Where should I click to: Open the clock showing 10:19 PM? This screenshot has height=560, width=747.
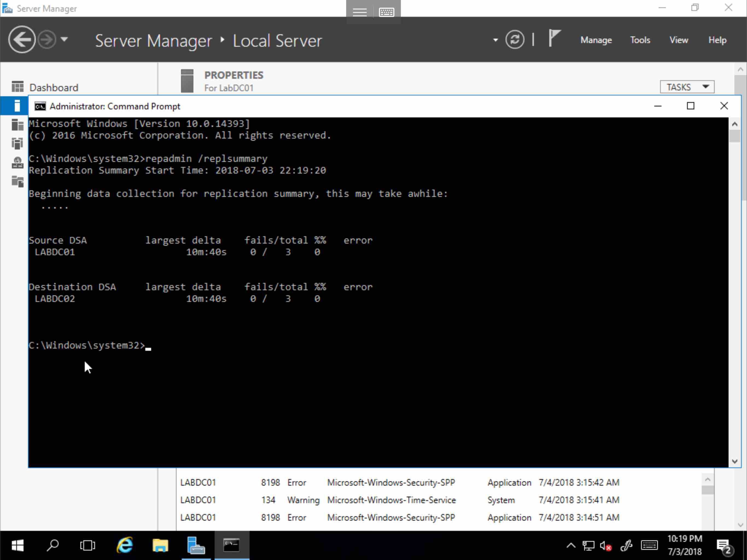click(x=685, y=545)
